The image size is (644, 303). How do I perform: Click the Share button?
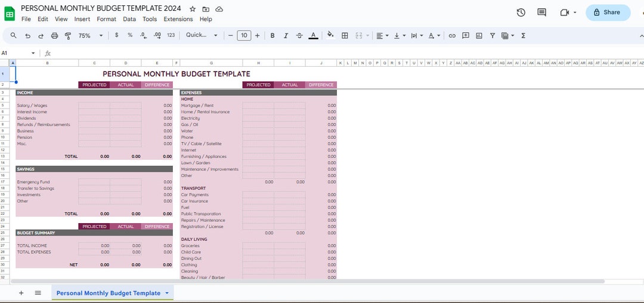608,13
